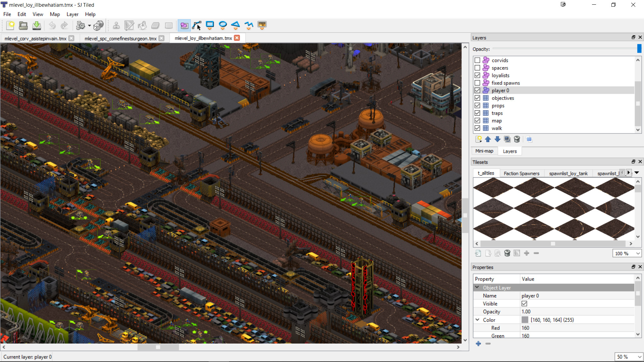Enable visibility of the spacers layer
This screenshot has height=362, width=644.
point(477,68)
